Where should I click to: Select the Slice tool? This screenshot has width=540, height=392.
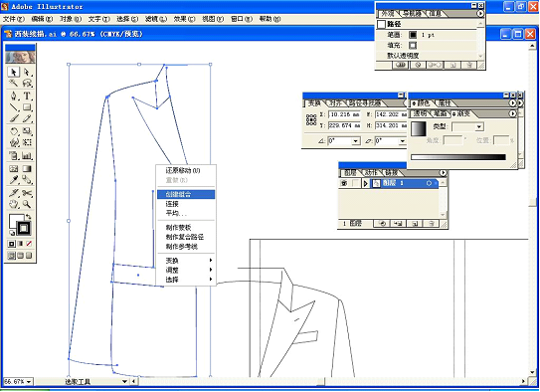[x=14, y=193]
